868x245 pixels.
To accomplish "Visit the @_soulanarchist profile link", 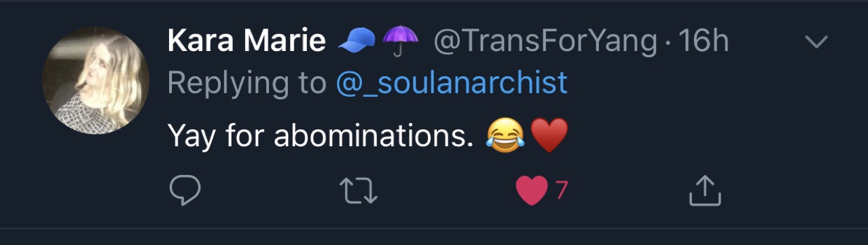I will pos(452,83).
